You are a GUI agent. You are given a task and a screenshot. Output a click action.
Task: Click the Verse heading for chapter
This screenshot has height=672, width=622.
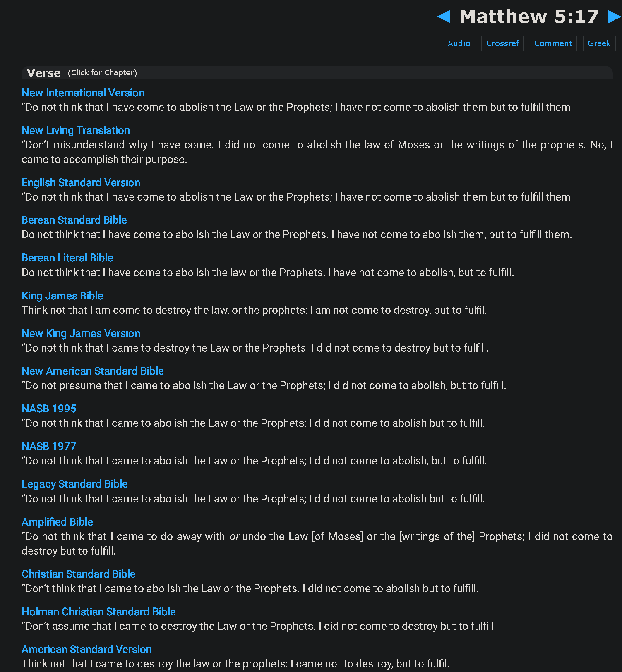(44, 73)
